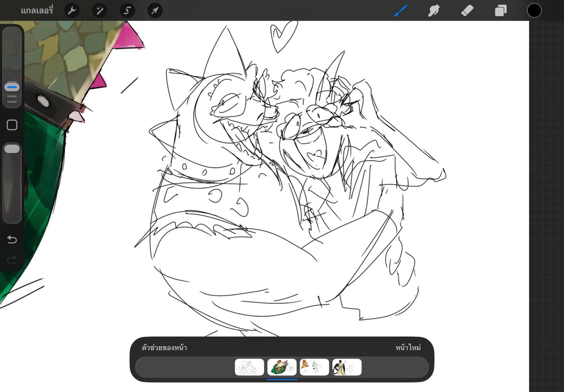Return to the แกลเลอรี่ gallery
This screenshot has height=392, width=564.
click(x=37, y=10)
